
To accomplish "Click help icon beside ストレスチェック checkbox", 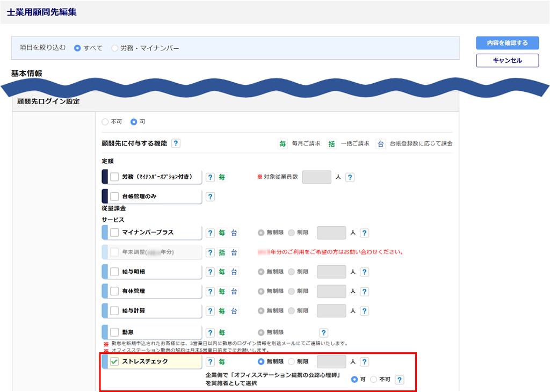I will click(210, 362).
